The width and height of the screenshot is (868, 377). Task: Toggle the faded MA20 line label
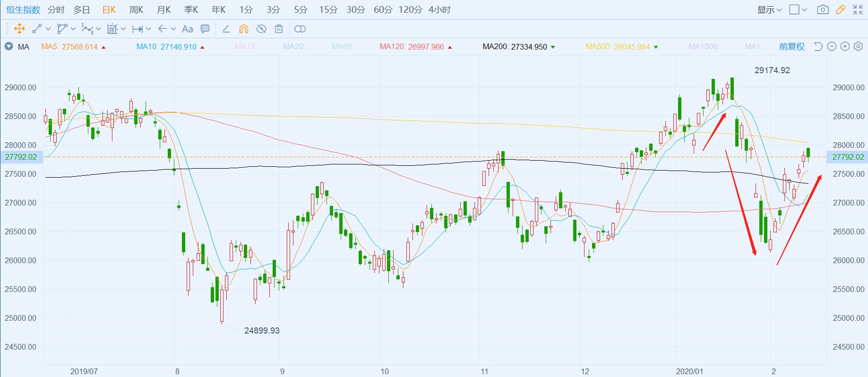tap(294, 47)
